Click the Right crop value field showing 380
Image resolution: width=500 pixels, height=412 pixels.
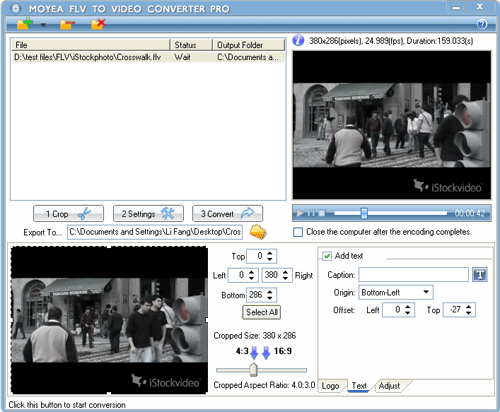(x=272, y=275)
